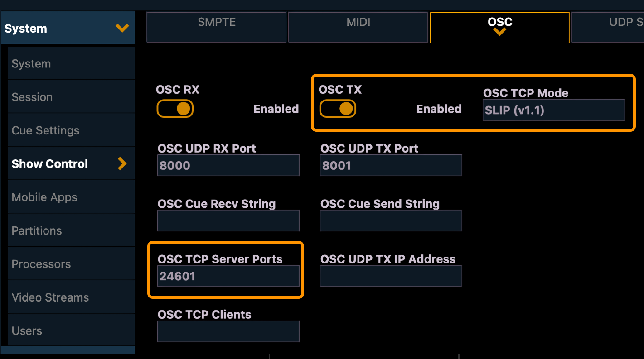Viewport: 644px width, 359px height.
Task: Click the OSC UDP TX Port field
Action: (x=391, y=165)
